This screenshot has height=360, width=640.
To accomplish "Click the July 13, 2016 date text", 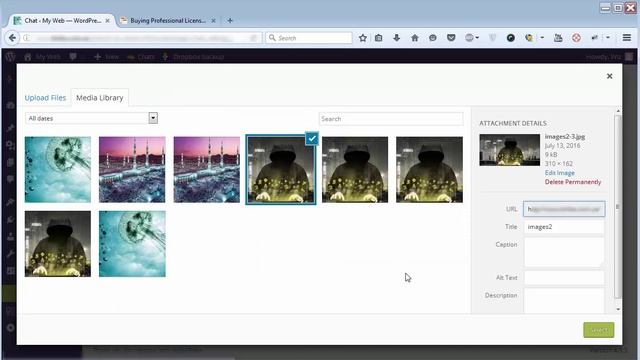I will point(562,146).
